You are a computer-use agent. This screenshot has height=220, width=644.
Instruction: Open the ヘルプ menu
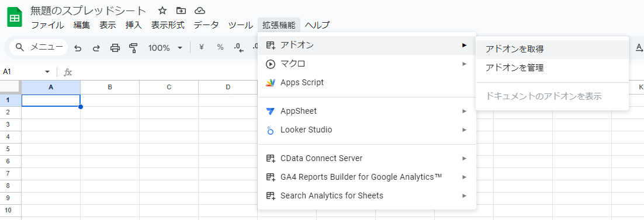point(317,25)
